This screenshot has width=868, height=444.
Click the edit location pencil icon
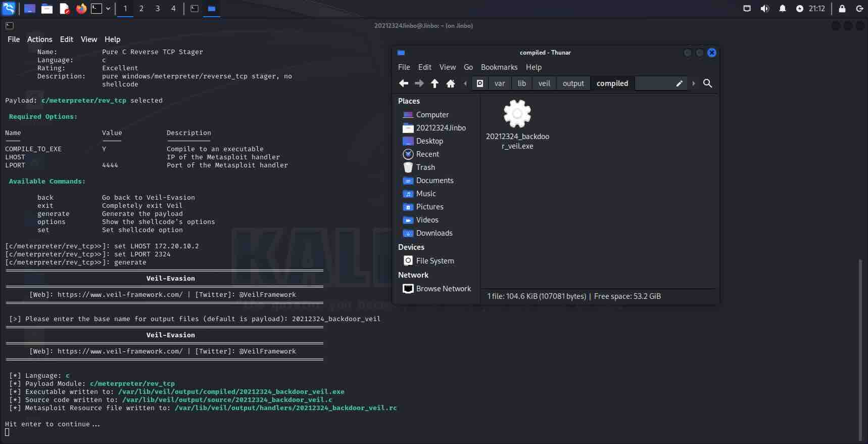tap(680, 83)
